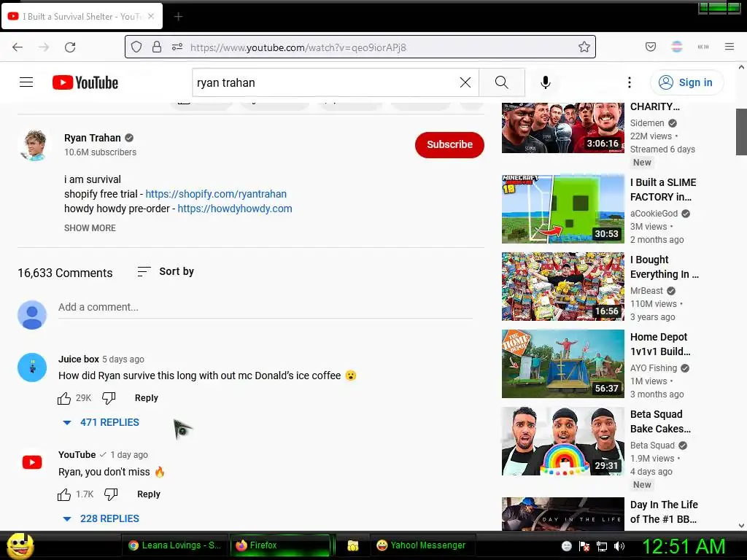Like Juice box's comment
This screenshot has width=747, height=560.
tap(64, 398)
